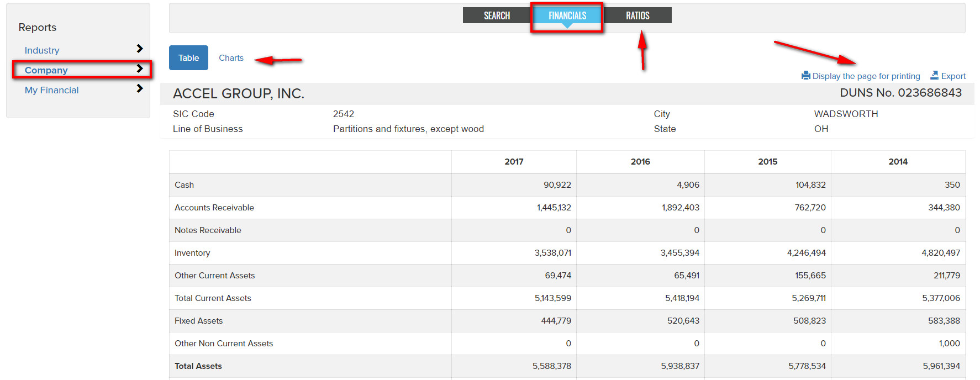Open the Company reports link
This screenshot has height=380, width=980.
(x=46, y=70)
